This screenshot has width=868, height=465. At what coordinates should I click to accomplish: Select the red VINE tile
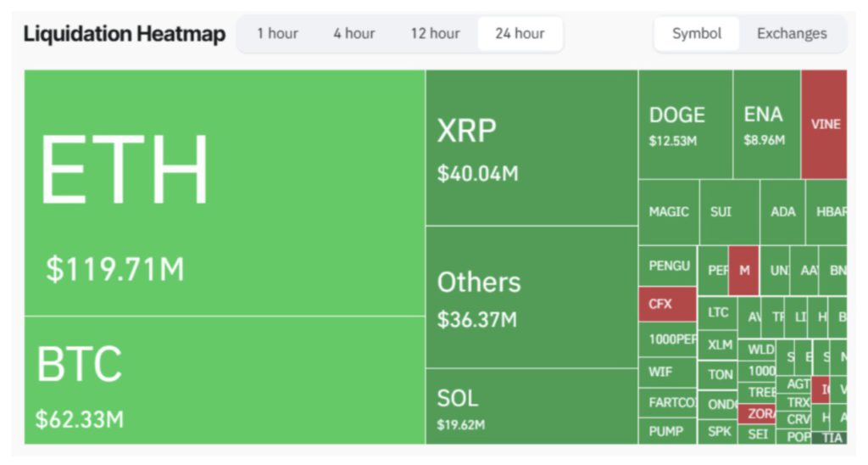[x=824, y=124]
